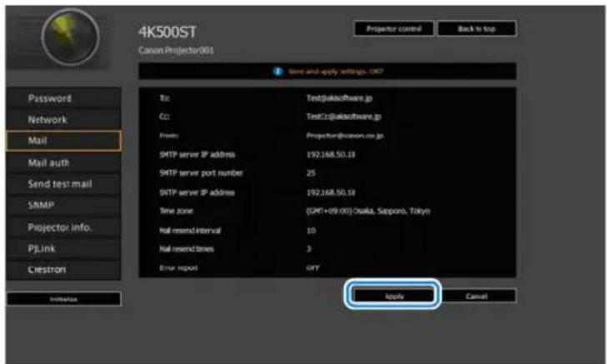The image size is (607, 364).
Task: Open Send test mail page
Action: (64, 184)
